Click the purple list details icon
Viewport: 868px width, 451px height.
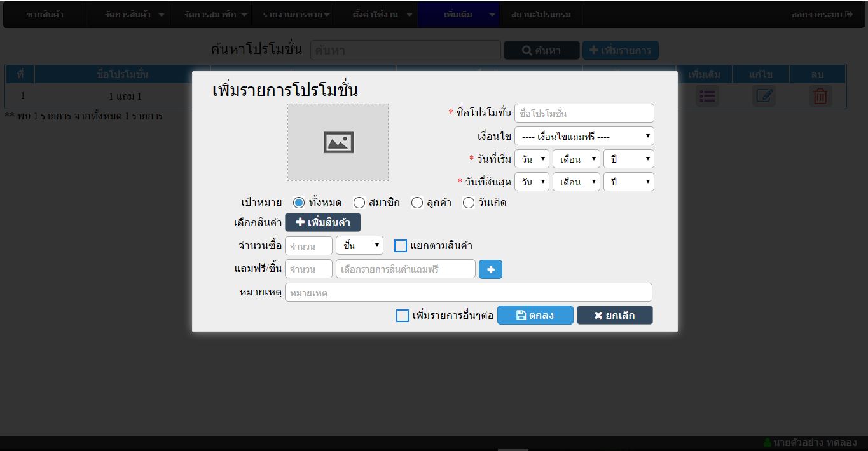707,96
